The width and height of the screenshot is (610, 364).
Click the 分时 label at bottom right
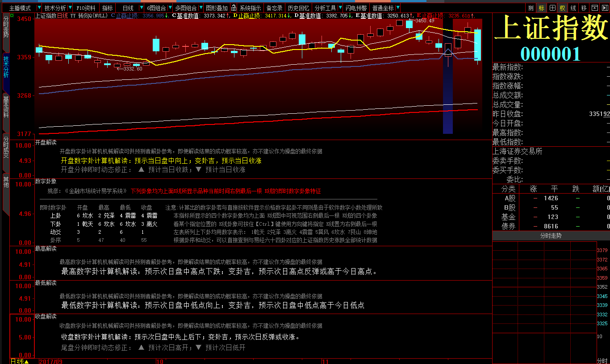click(602, 360)
